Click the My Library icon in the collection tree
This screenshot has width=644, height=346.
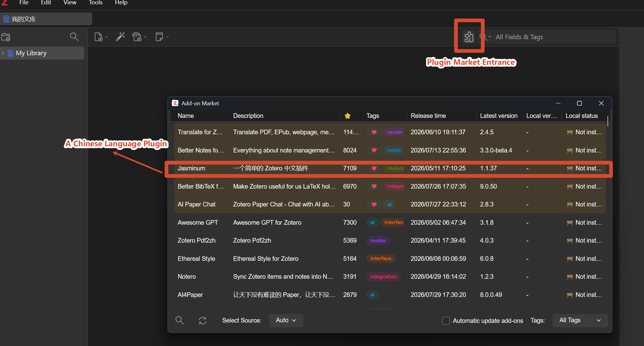pyautogui.click(x=10, y=53)
